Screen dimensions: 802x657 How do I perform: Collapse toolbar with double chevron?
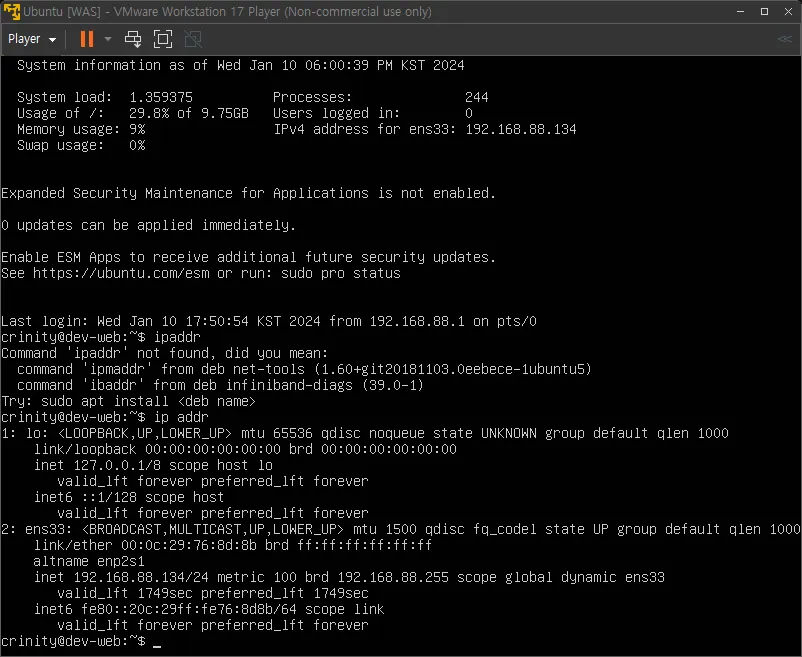tap(784, 39)
